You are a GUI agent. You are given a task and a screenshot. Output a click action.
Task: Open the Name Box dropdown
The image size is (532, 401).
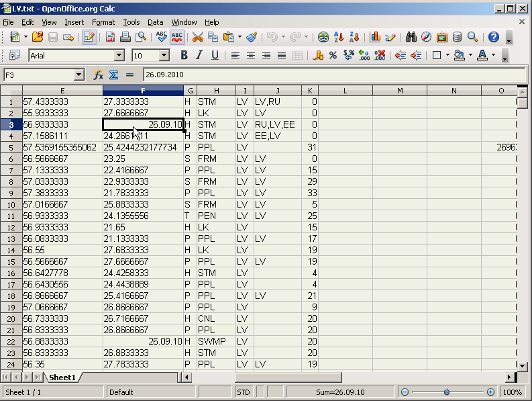pyautogui.click(x=78, y=75)
